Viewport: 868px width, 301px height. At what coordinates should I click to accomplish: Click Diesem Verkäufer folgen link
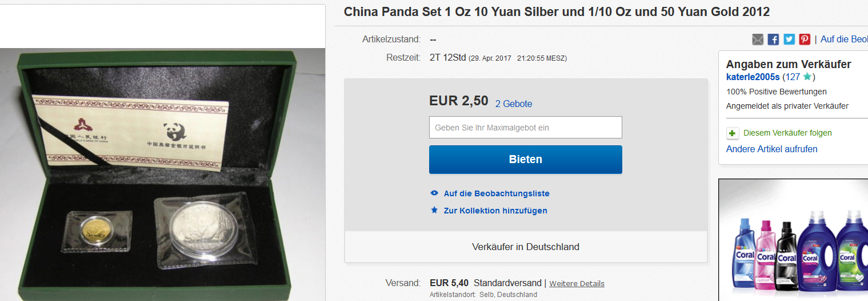tap(787, 133)
